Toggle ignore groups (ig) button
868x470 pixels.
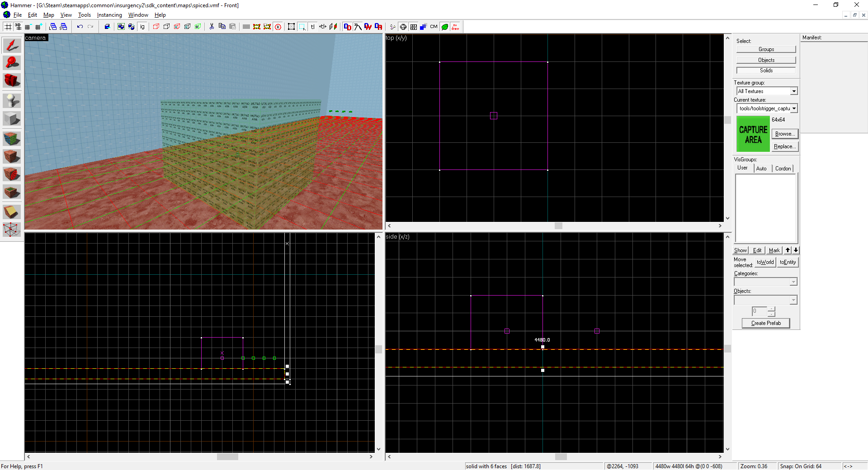click(142, 27)
